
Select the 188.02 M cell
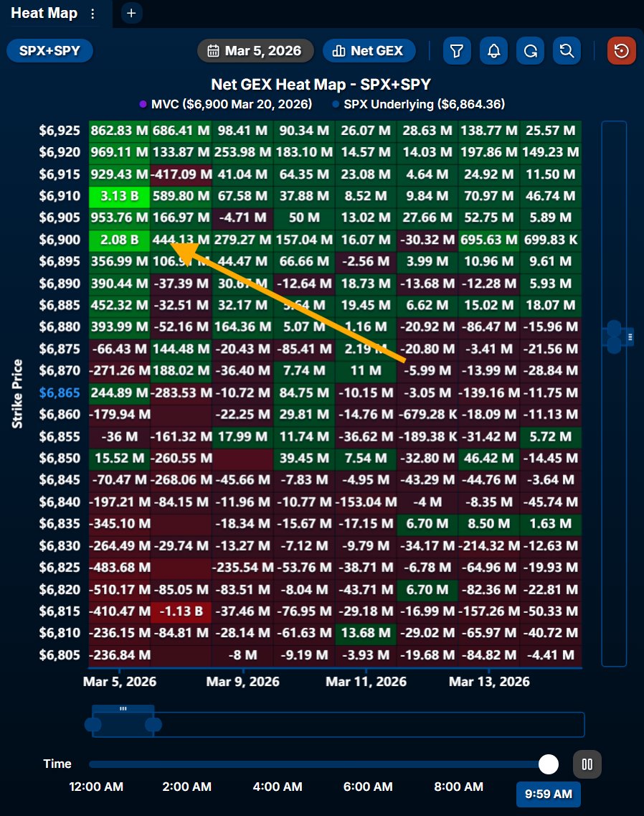(181, 370)
